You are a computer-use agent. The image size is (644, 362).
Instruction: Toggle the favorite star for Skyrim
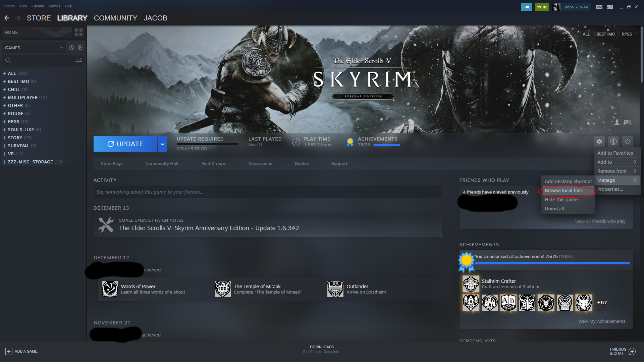click(628, 142)
